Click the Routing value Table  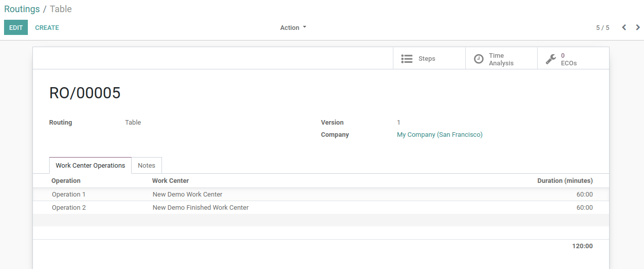tap(133, 123)
